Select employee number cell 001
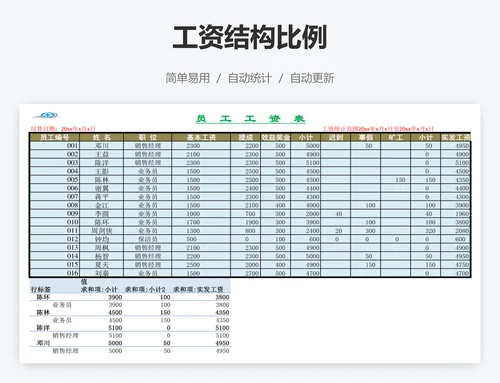The width and height of the screenshot is (500, 383). pyautogui.click(x=55, y=146)
